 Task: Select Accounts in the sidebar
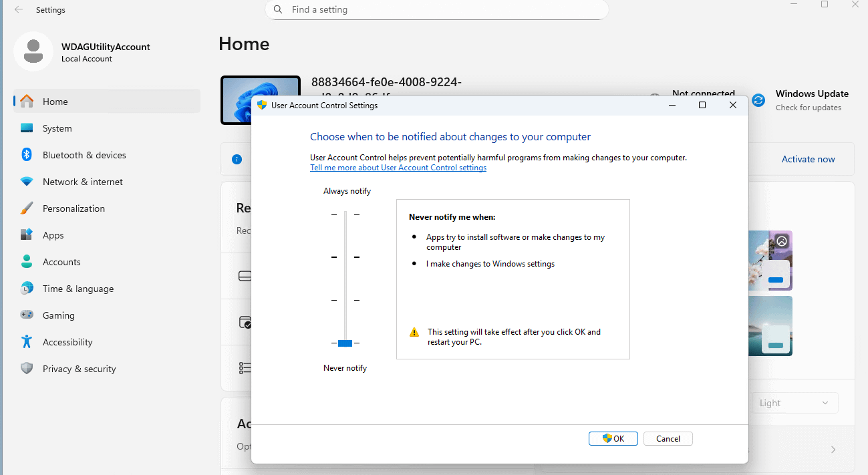coord(61,262)
